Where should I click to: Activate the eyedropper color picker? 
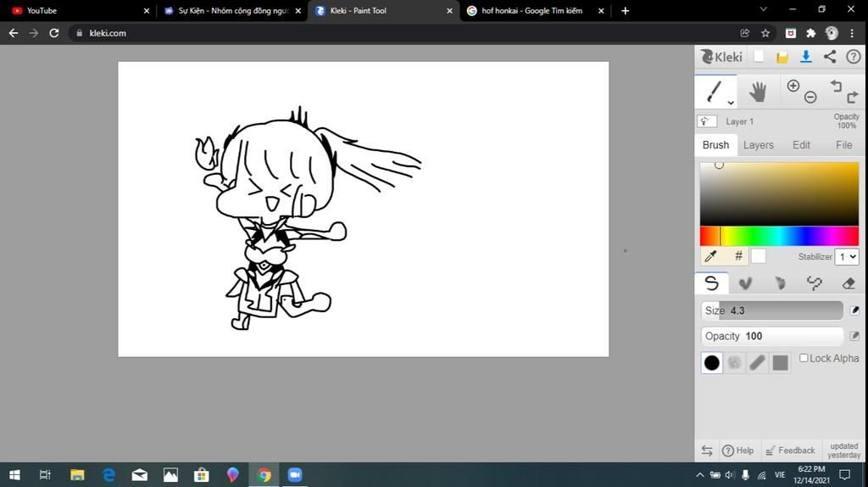(710, 256)
